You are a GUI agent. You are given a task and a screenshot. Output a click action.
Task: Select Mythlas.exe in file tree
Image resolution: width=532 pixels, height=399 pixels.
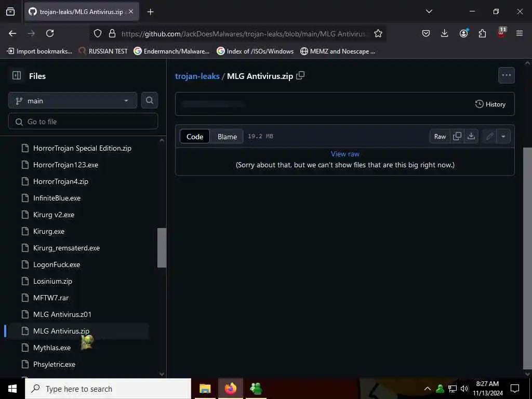coord(52,348)
